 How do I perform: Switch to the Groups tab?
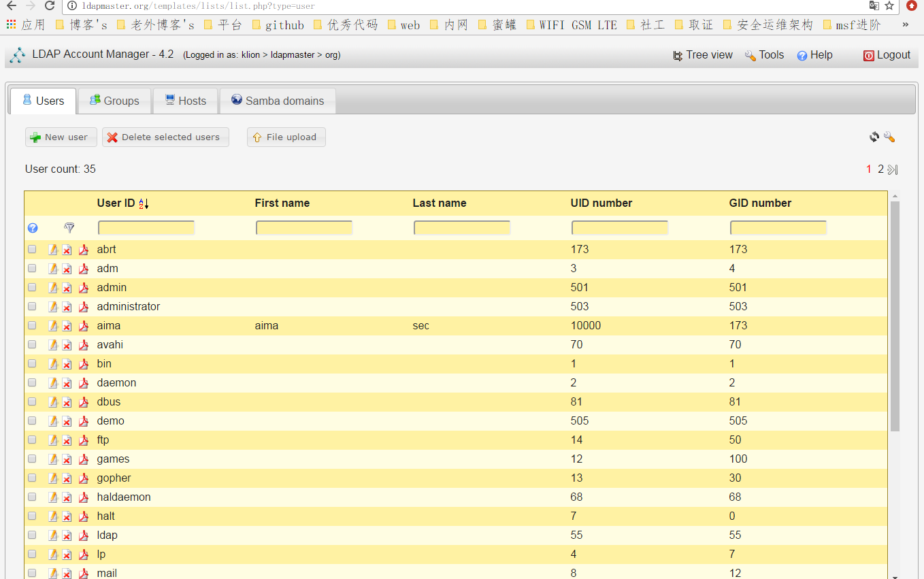[x=114, y=101]
